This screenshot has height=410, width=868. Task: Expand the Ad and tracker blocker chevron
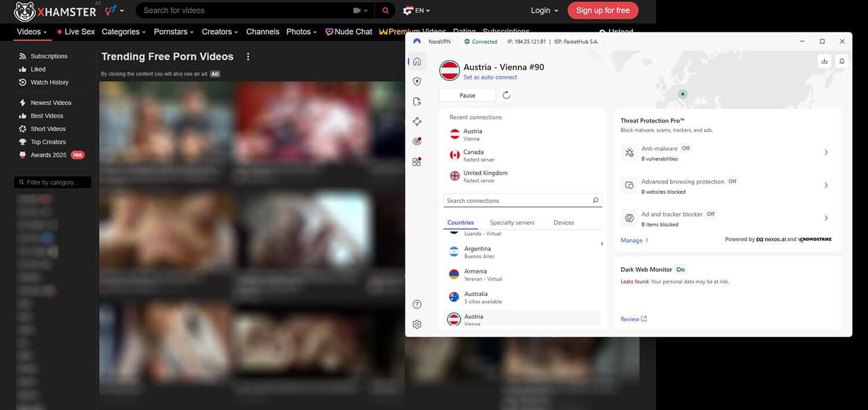pyautogui.click(x=826, y=219)
